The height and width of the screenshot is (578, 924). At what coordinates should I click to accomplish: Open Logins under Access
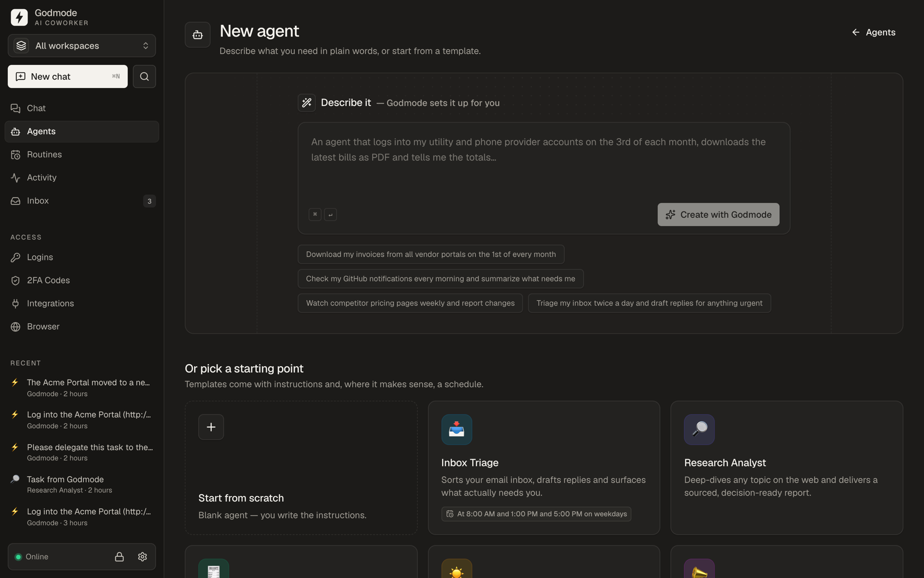coord(82,257)
